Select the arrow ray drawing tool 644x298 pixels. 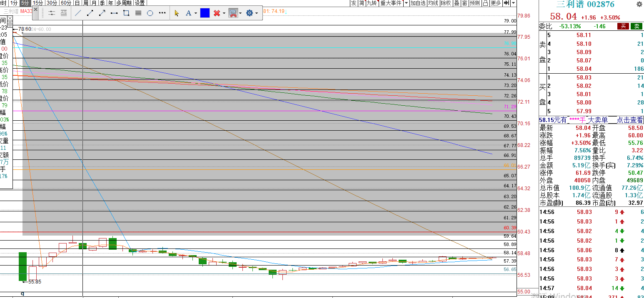pos(102,13)
